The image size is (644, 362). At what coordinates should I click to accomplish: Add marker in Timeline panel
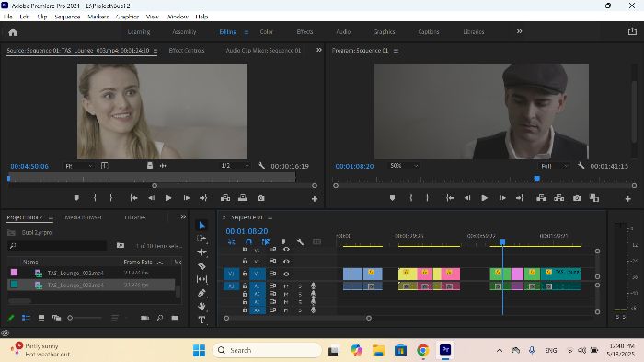pos(283,242)
